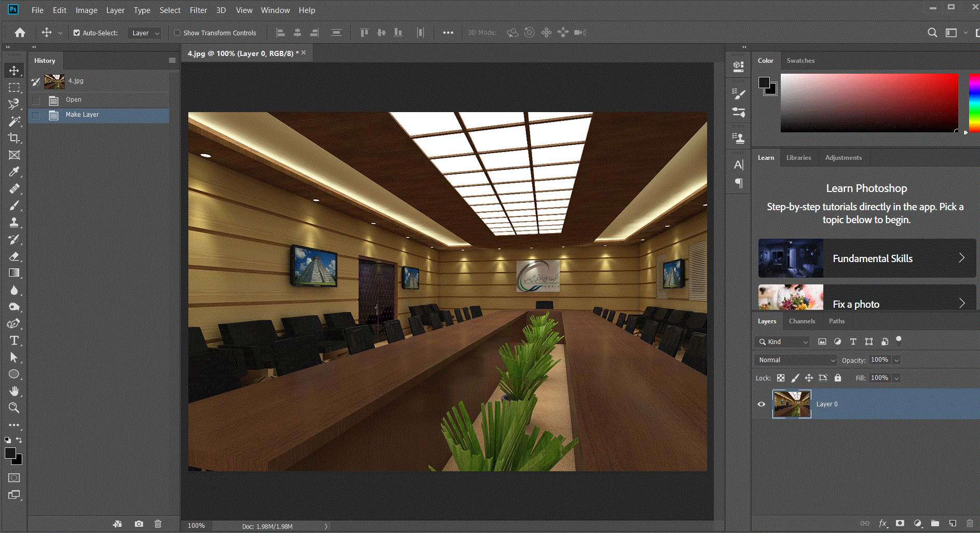The image size is (980, 533).
Task: Lock all attributes of the layer
Action: pyautogui.click(x=838, y=378)
